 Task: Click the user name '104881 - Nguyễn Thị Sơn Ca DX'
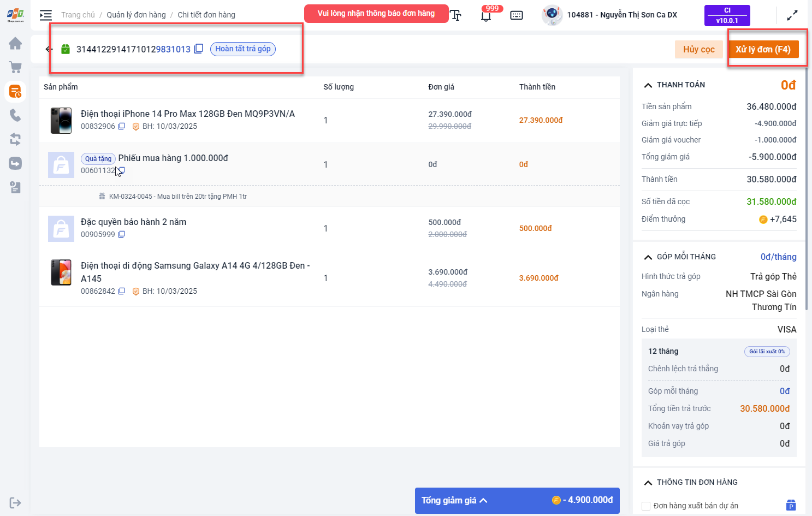tap(622, 15)
